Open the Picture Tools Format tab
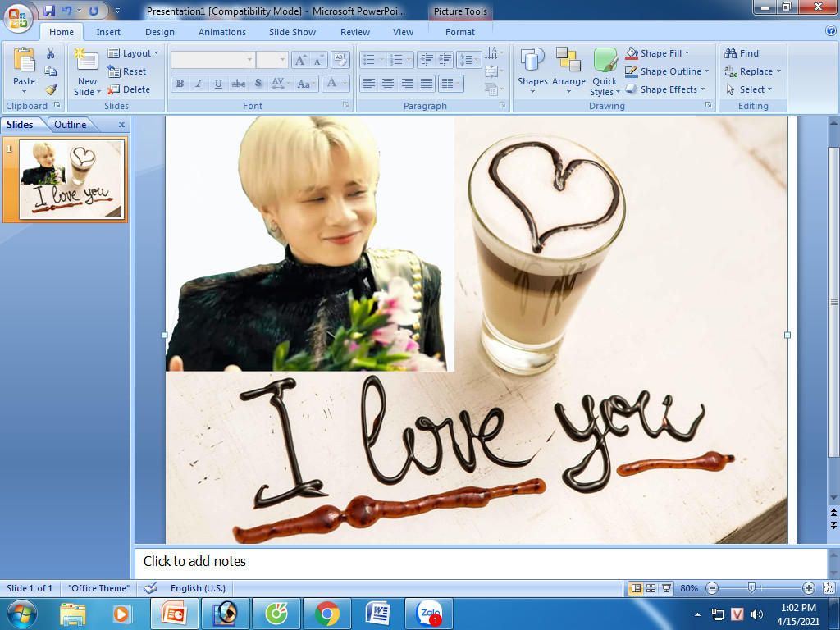This screenshot has height=630, width=840. pos(459,32)
